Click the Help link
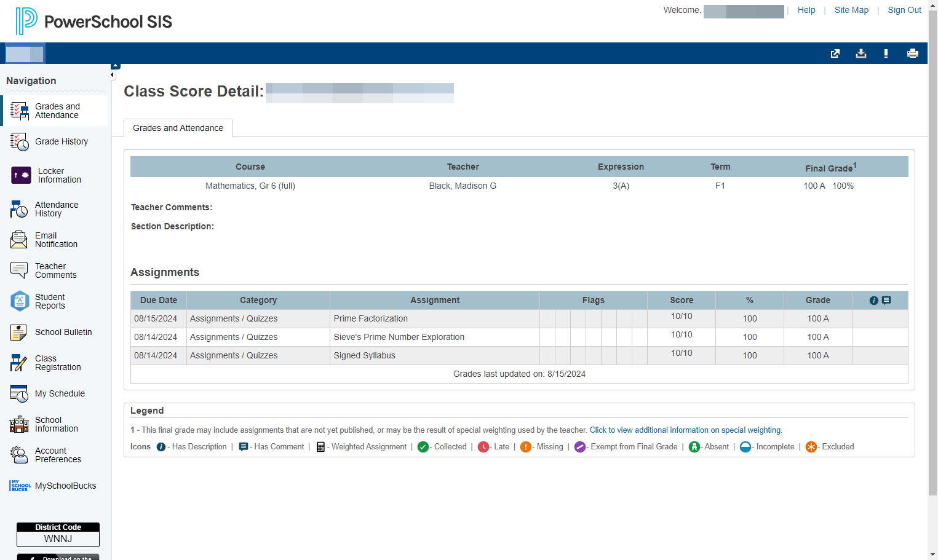Screen dimensions: 938x560 tap(806, 10)
